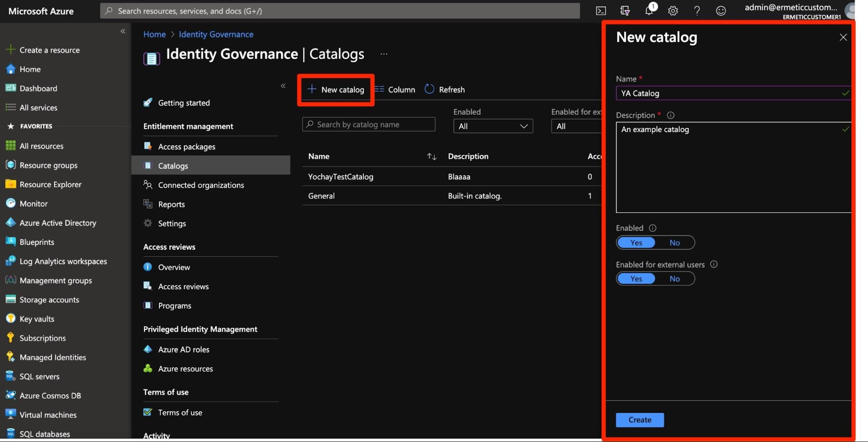
Task: Open the Directory and subscription filter icon
Action: pyautogui.click(x=625, y=11)
